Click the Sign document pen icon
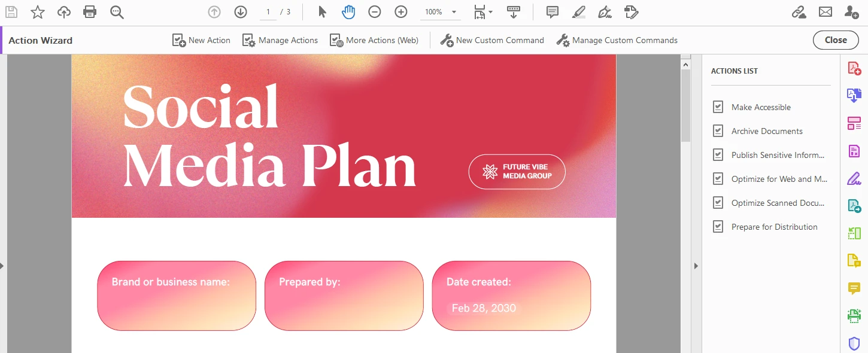The height and width of the screenshot is (353, 868). click(605, 12)
